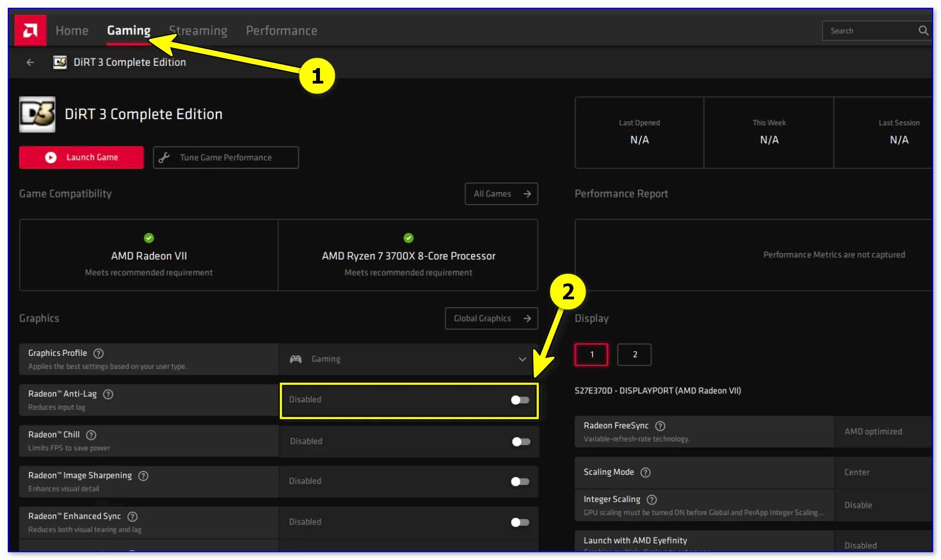The height and width of the screenshot is (560, 941).
Task: Select display 1 button
Action: 592,355
